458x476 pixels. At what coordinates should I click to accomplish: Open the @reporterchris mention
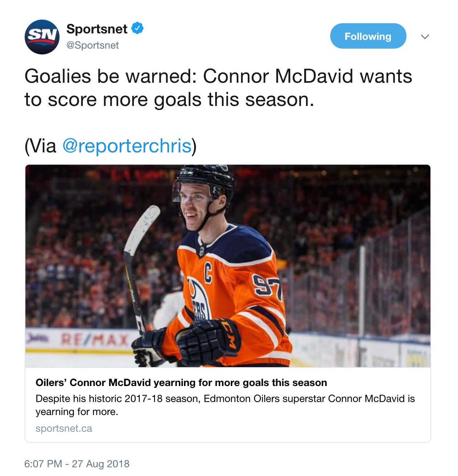pos(127,146)
